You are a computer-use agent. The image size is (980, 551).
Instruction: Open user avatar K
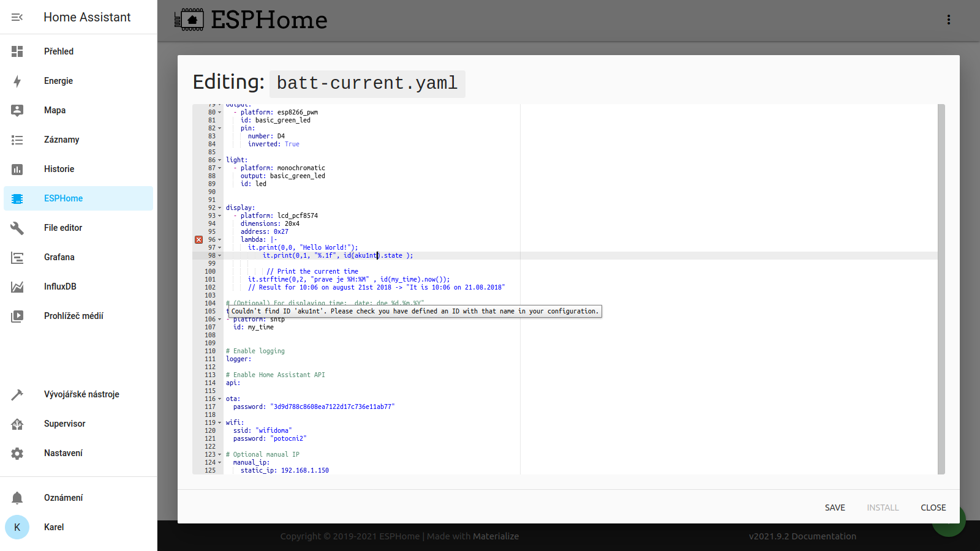(x=17, y=527)
